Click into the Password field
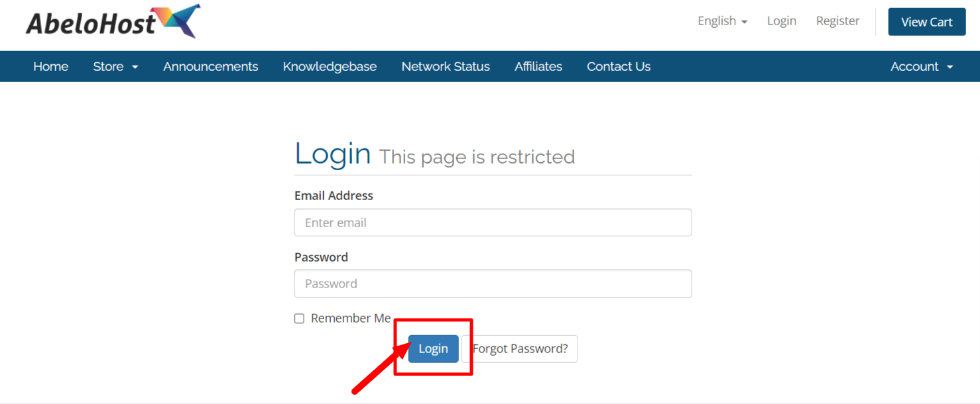This screenshot has width=980, height=404. 493,283
